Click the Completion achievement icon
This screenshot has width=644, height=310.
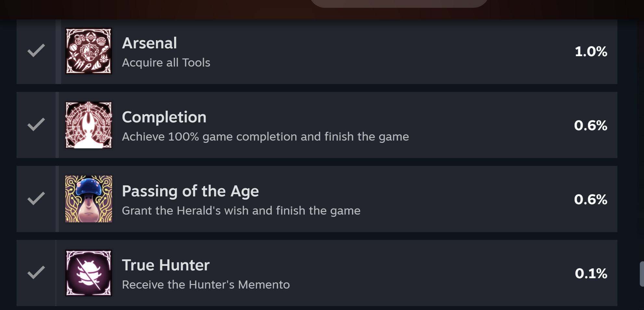[89, 125]
